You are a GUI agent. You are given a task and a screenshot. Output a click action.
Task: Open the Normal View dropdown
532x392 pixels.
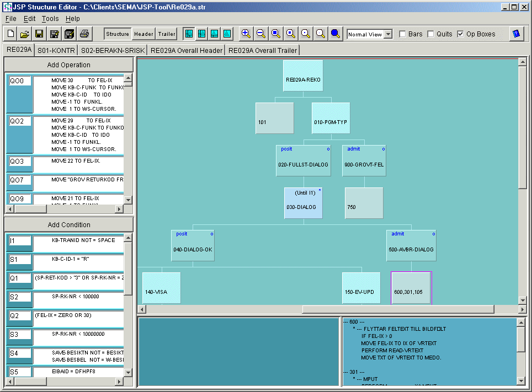pyautogui.click(x=388, y=34)
